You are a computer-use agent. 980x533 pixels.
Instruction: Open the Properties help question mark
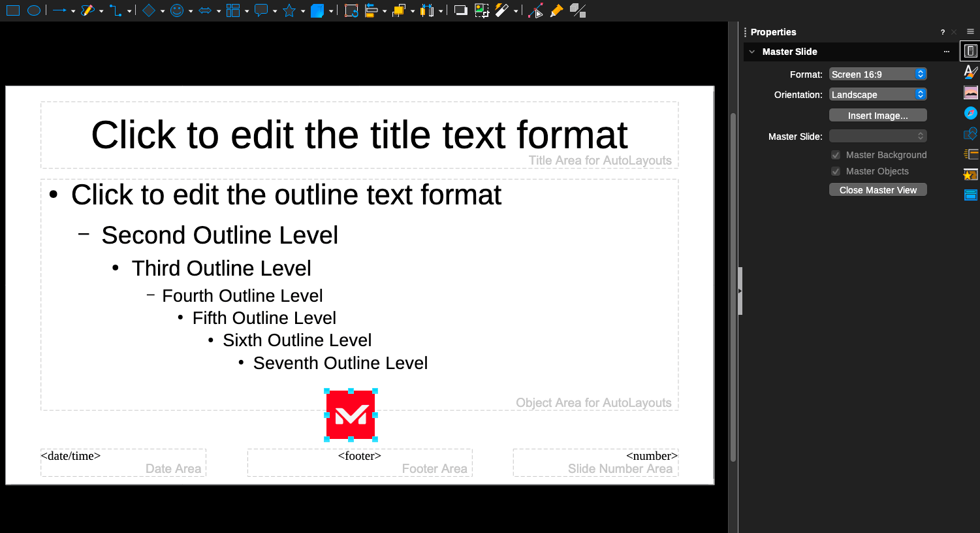coord(942,32)
